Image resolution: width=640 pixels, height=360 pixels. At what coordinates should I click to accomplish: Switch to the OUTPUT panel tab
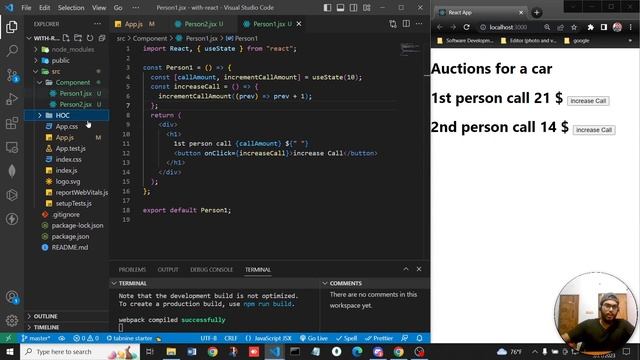168,269
